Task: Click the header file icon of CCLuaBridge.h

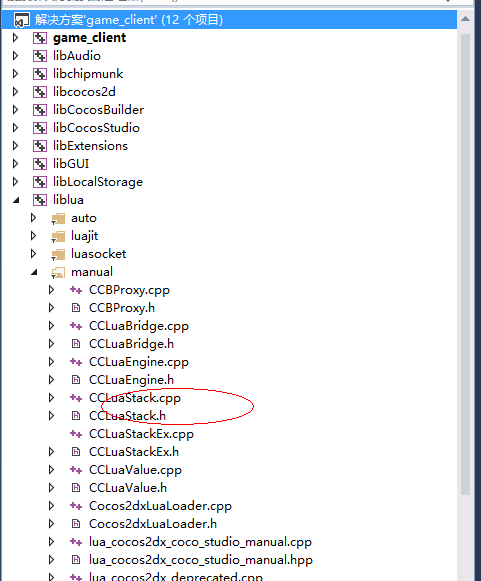Action: [76, 344]
